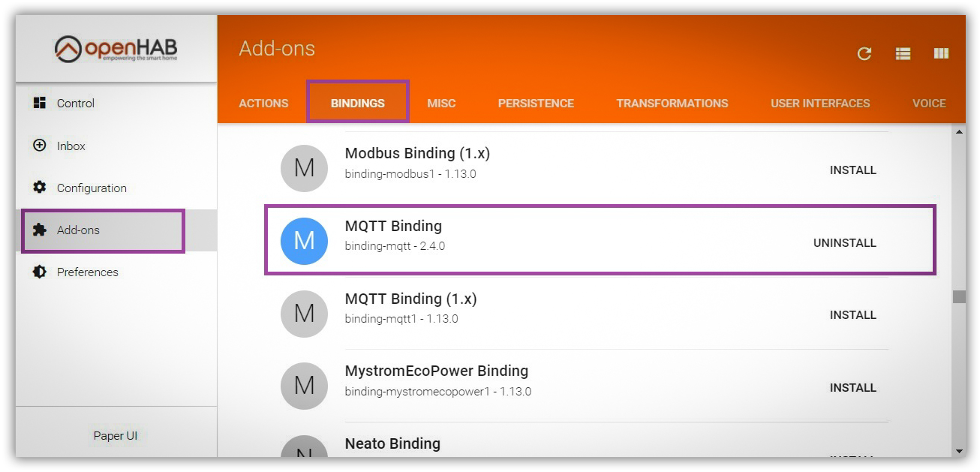Install the MystromEcoPower Binding
Screen dimensions: 980x472
[853, 388]
